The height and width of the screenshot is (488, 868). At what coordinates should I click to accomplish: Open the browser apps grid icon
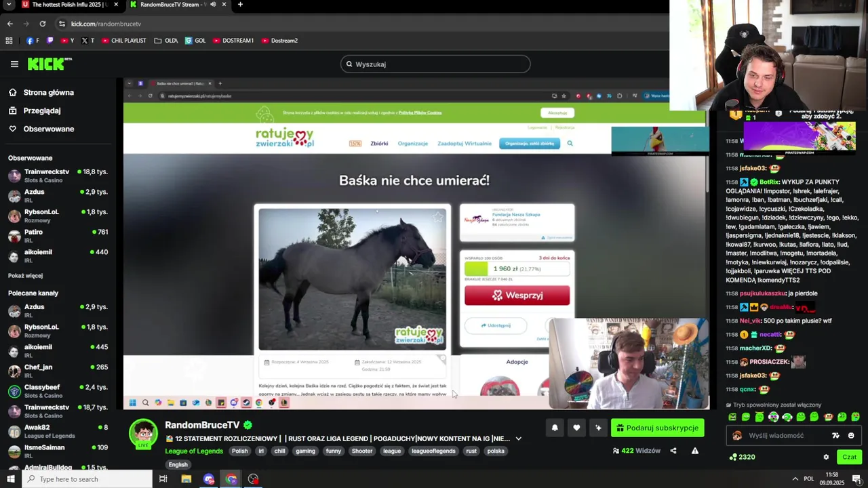(x=9, y=41)
